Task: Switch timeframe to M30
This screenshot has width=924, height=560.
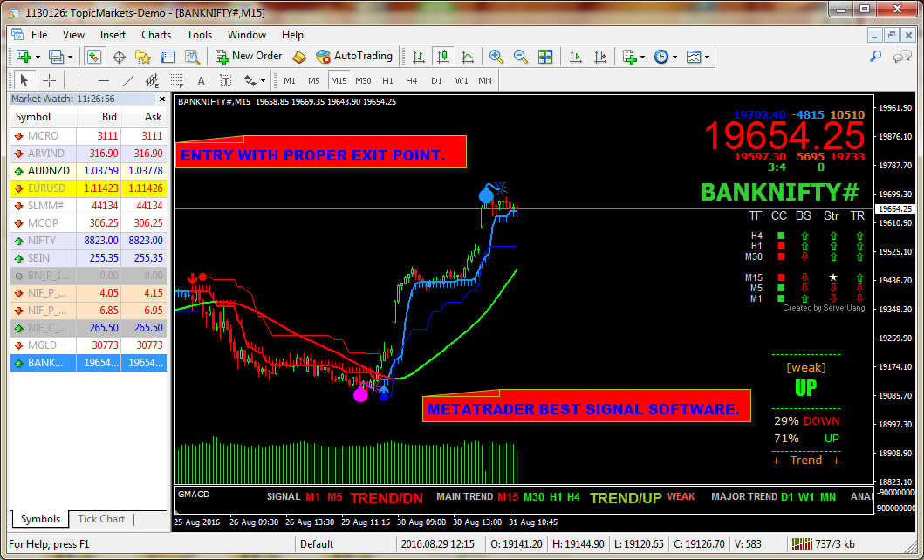Action: [x=363, y=80]
